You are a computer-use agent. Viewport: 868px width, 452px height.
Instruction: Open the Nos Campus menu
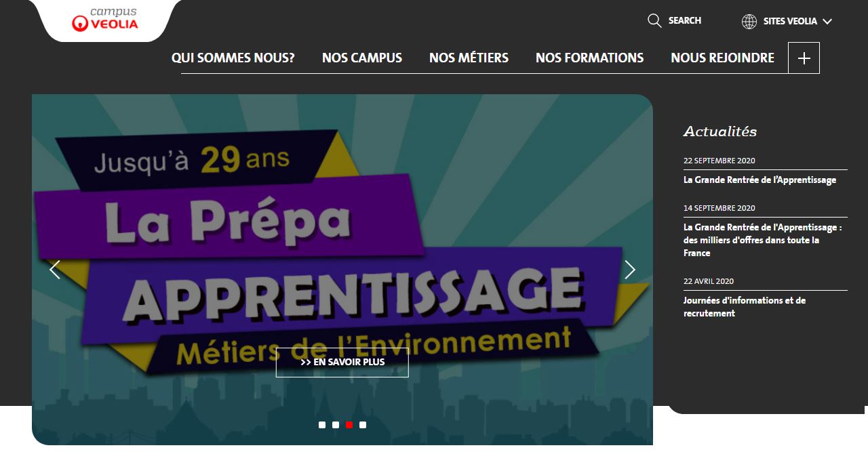362,58
